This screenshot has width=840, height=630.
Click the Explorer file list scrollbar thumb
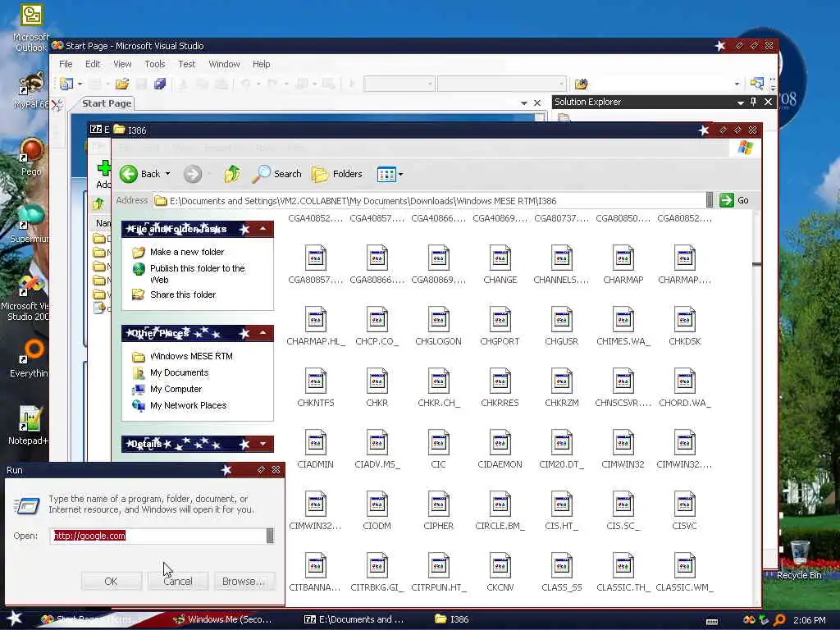[x=756, y=264]
